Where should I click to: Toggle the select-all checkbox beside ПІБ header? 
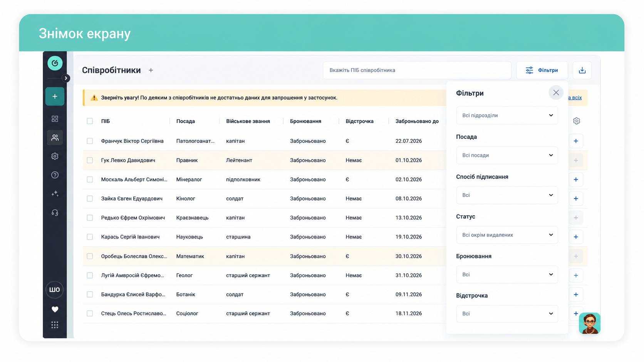pos(90,121)
